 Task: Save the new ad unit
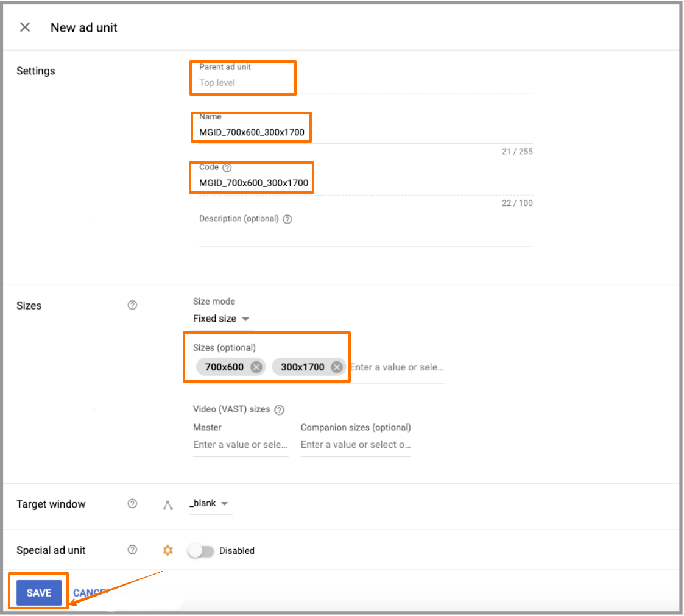39,593
